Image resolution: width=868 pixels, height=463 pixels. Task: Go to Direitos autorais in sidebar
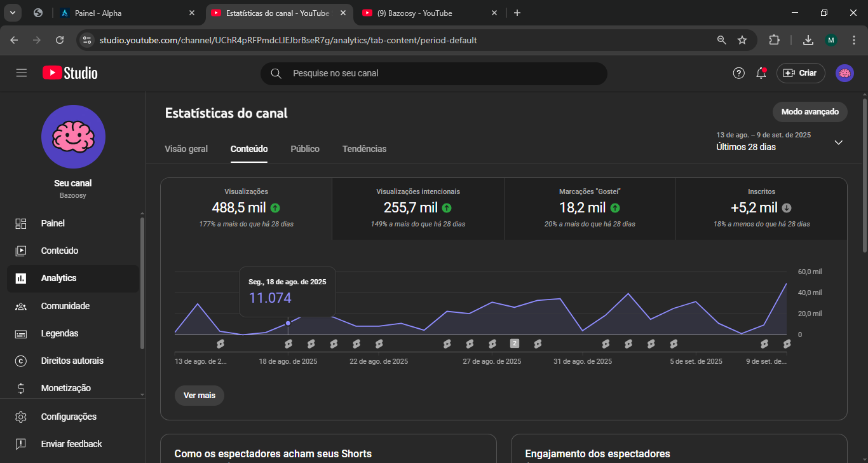(x=72, y=361)
